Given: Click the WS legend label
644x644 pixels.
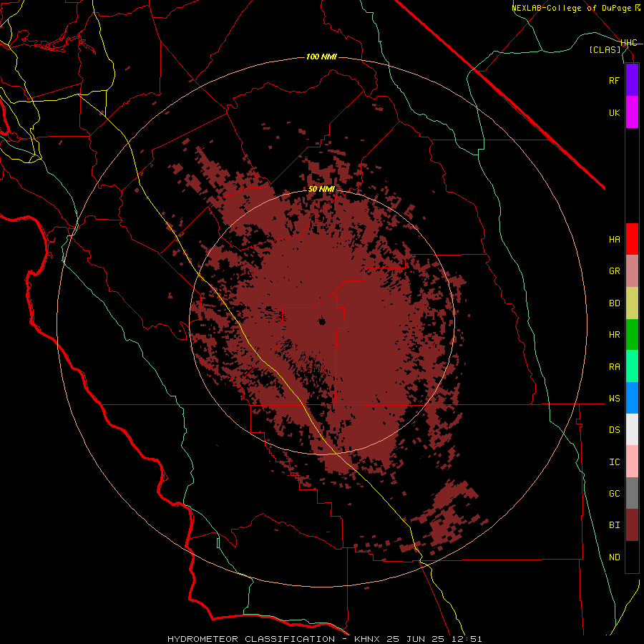Looking at the screenshot, I should point(614,399).
